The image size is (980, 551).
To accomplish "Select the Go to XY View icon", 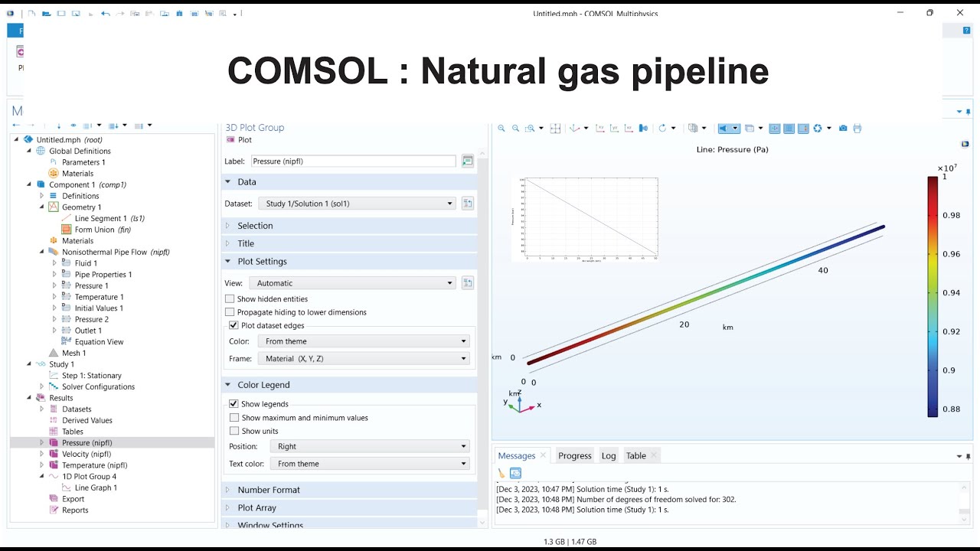I will pos(600,128).
